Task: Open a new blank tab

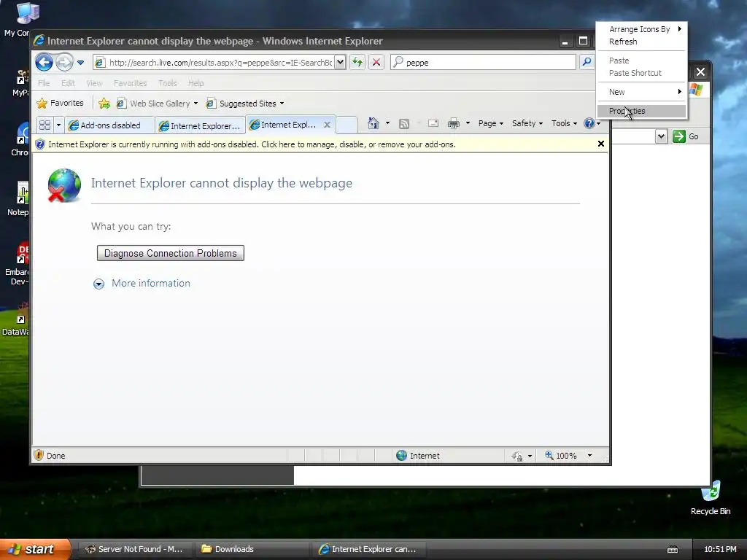Action: click(x=347, y=125)
